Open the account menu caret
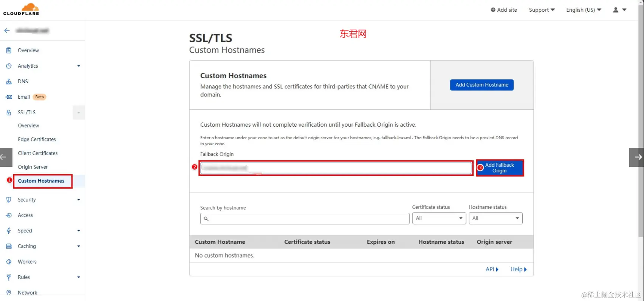Viewport: 644px width, 301px height. pyautogui.click(x=624, y=10)
